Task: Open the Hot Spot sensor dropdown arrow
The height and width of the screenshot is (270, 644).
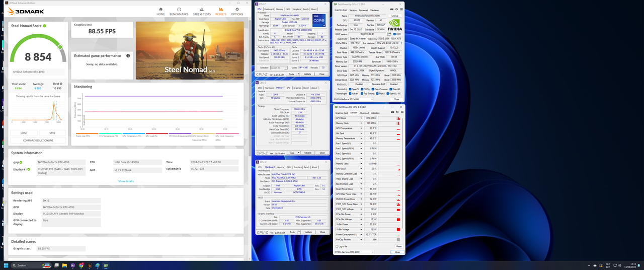Action: click(362, 133)
